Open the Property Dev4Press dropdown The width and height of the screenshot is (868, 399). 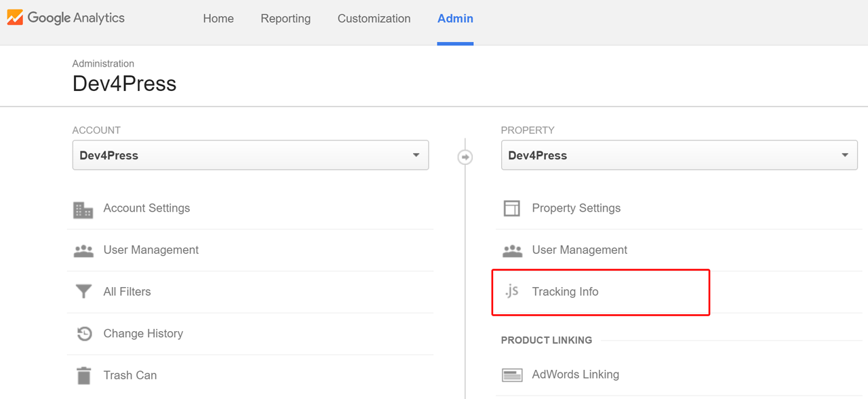[679, 155]
